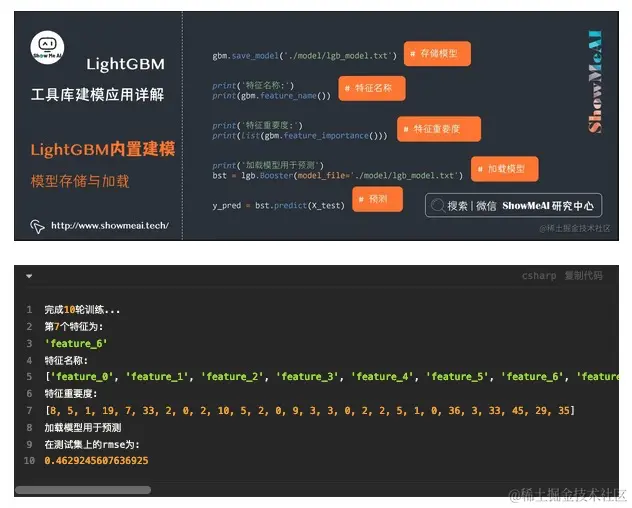Screen dimensions: 632x508
Task: Click the gbm.save_model code line
Action: [304, 56]
